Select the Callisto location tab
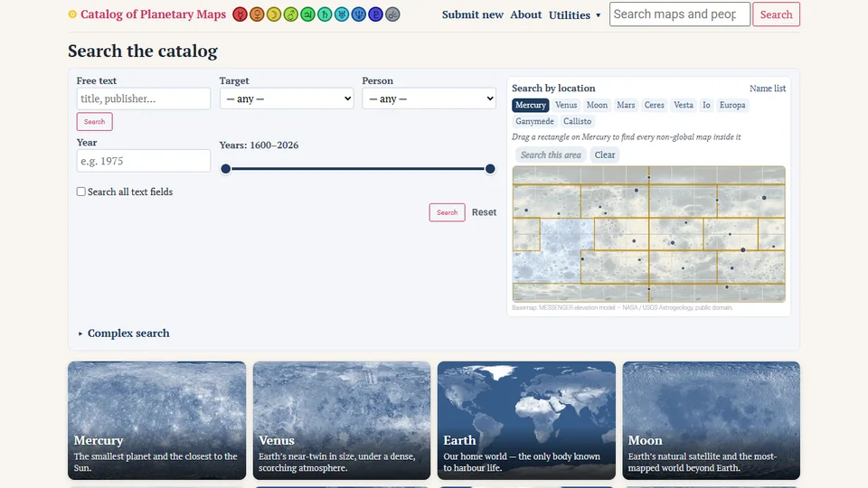The width and height of the screenshot is (868, 488). [577, 121]
